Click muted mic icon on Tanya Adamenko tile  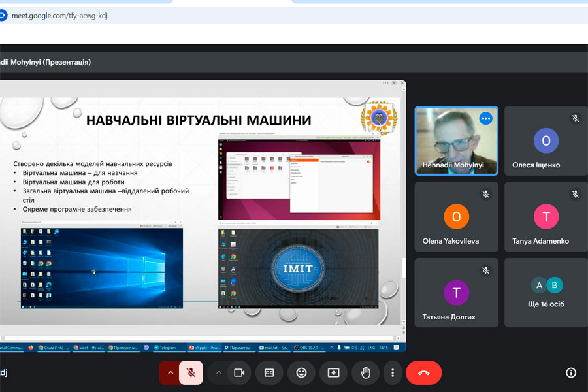[575, 194]
